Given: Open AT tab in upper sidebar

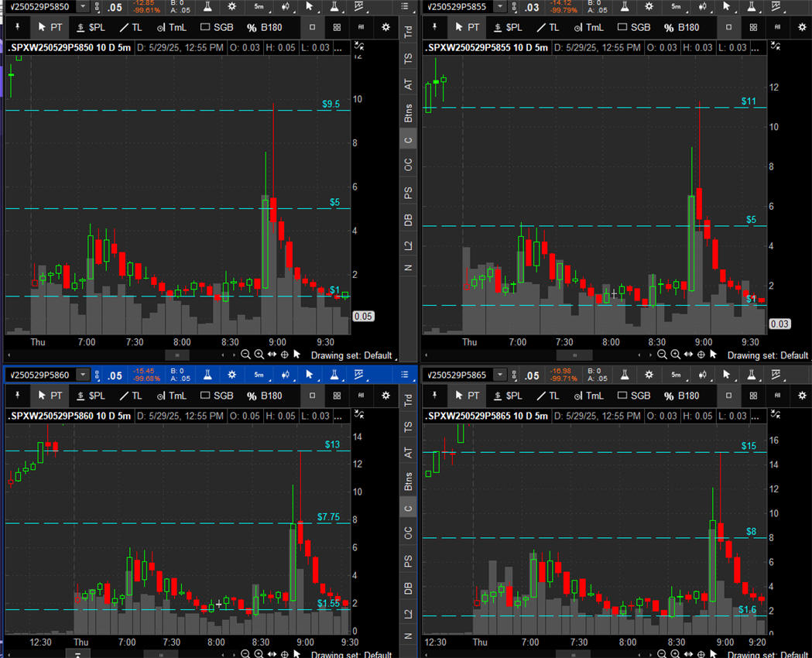Looking at the screenshot, I should [409, 84].
